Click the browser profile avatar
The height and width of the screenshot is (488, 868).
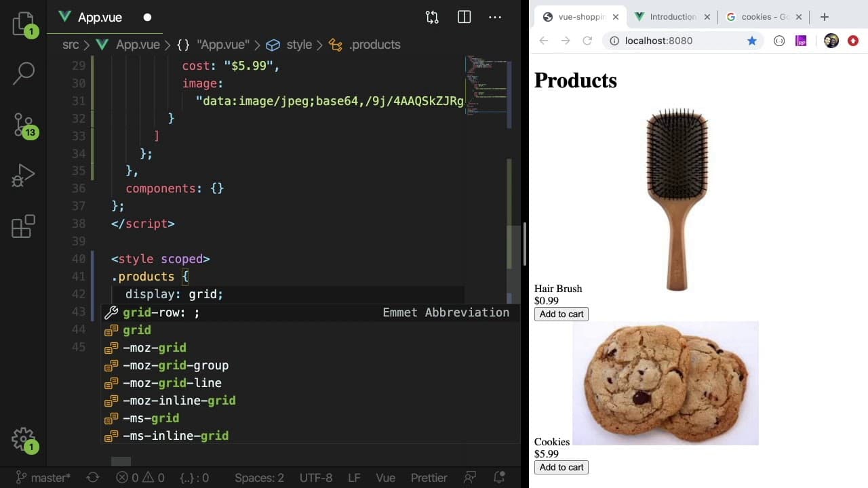[831, 41]
